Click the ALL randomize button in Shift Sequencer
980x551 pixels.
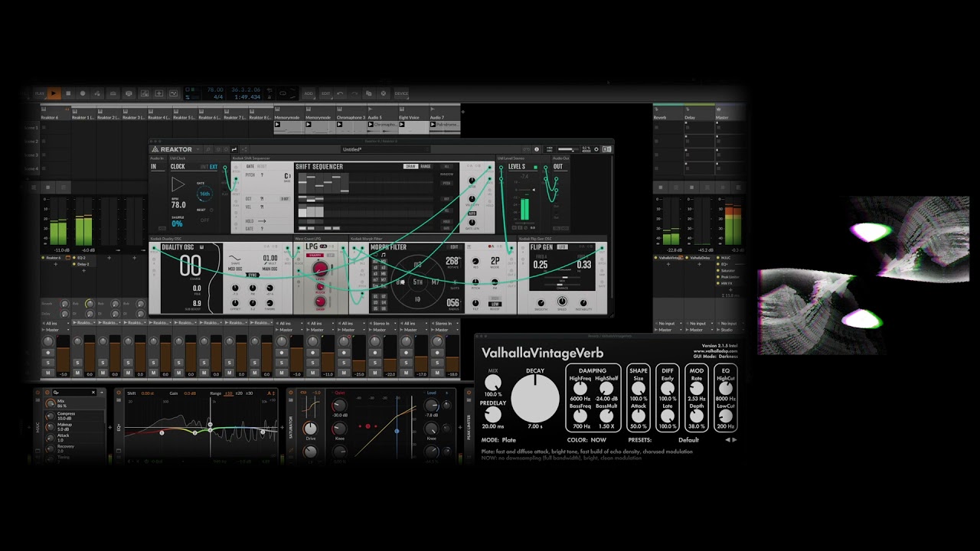tap(447, 166)
